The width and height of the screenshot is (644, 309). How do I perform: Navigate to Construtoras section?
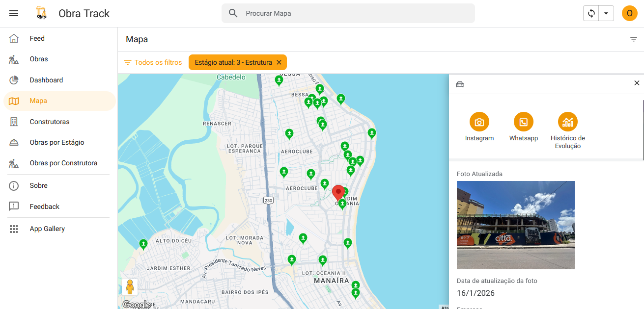[x=49, y=122]
